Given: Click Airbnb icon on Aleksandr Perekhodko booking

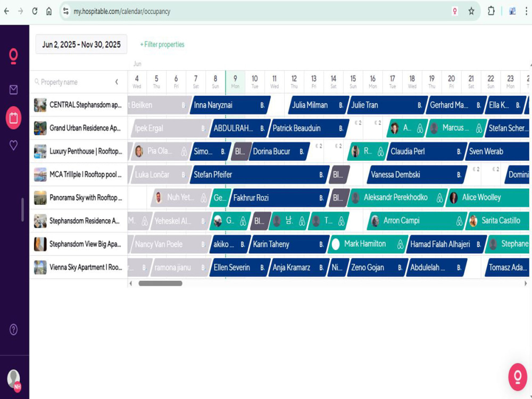Looking at the screenshot, I should [439, 198].
